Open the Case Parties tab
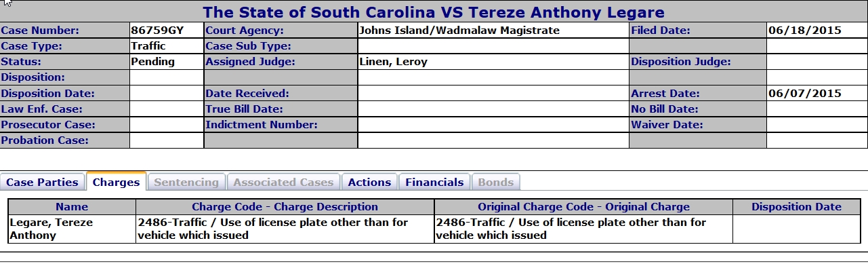 pyautogui.click(x=43, y=182)
